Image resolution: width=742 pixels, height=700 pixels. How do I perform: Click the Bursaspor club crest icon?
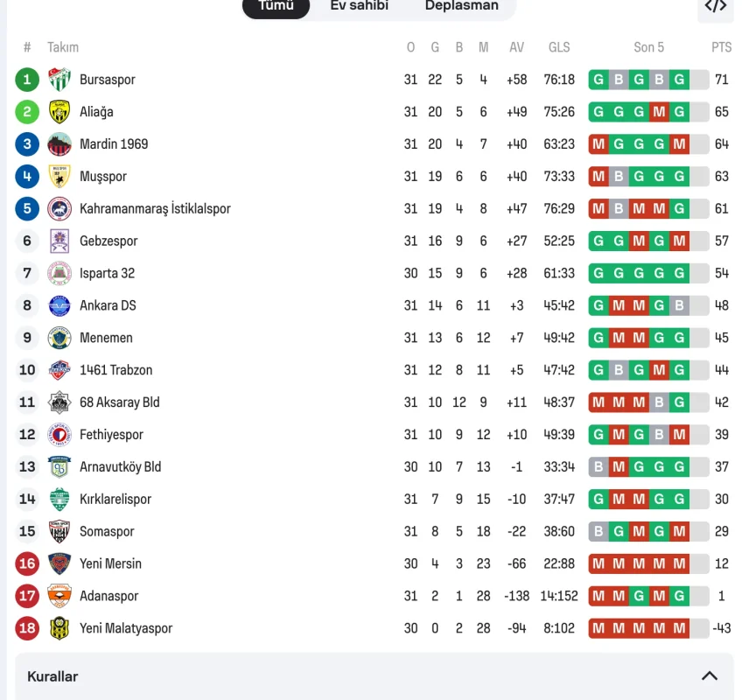point(59,80)
